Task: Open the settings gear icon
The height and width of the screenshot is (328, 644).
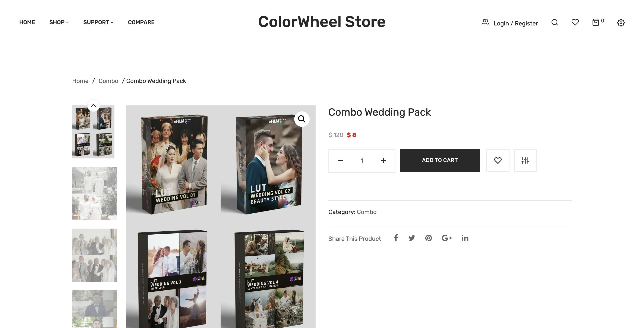Action: 621,23
